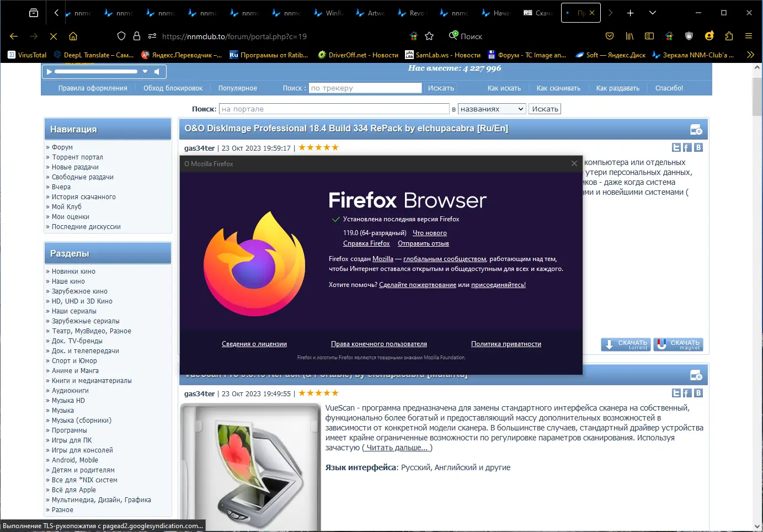The height and width of the screenshot is (532, 763).
Task: Open the 'названиях' search scope dropdown
Action: 492,109
